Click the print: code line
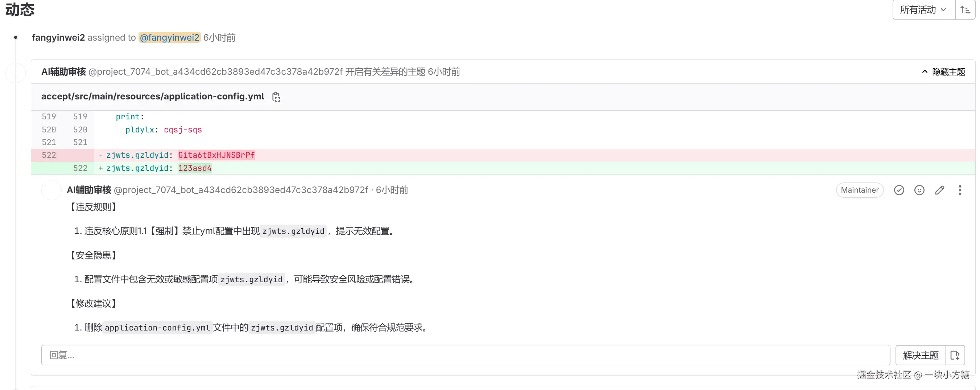The image size is (980, 390). 130,116
